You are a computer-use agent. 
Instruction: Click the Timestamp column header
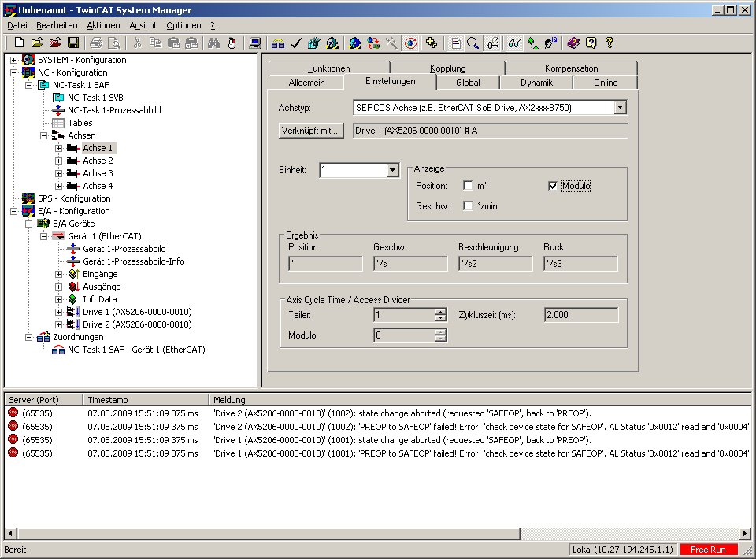coord(146,399)
